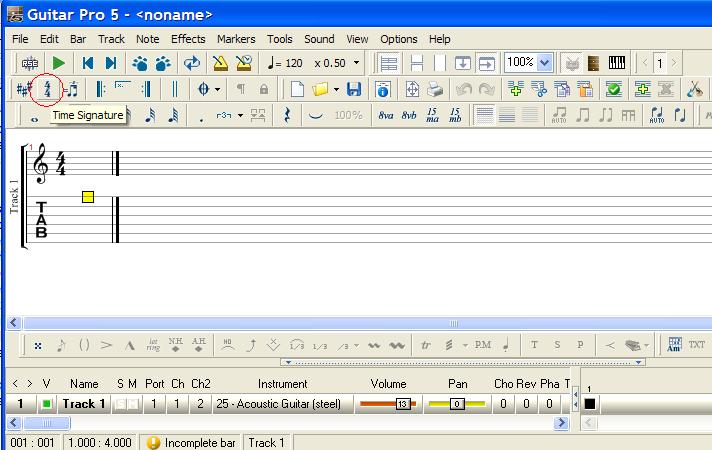Open the Tools menu
Screen dimensions: 712x450
pyautogui.click(x=280, y=39)
